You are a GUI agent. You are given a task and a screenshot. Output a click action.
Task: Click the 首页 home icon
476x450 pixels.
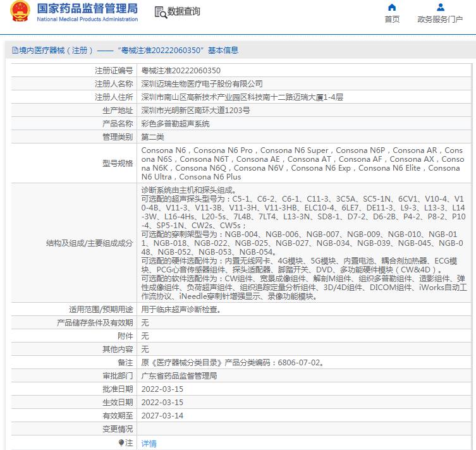[x=392, y=7]
